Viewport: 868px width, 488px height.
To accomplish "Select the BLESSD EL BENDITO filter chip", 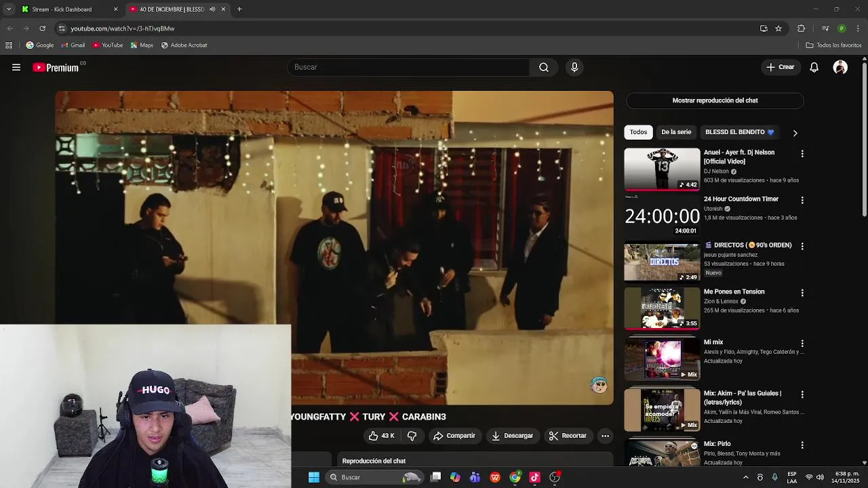I will 739,132.
